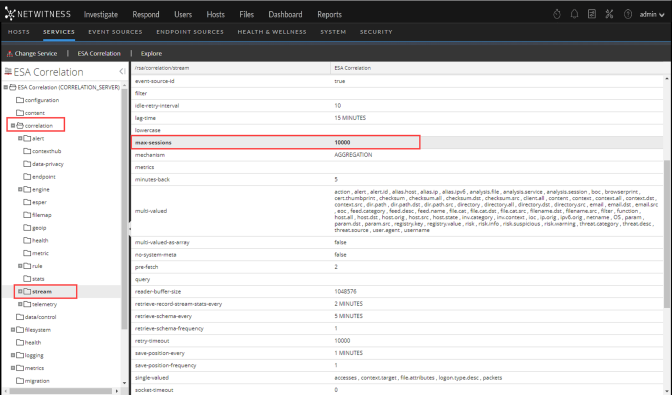Expand the engine tree node
672x395 pixels.
tap(20, 189)
